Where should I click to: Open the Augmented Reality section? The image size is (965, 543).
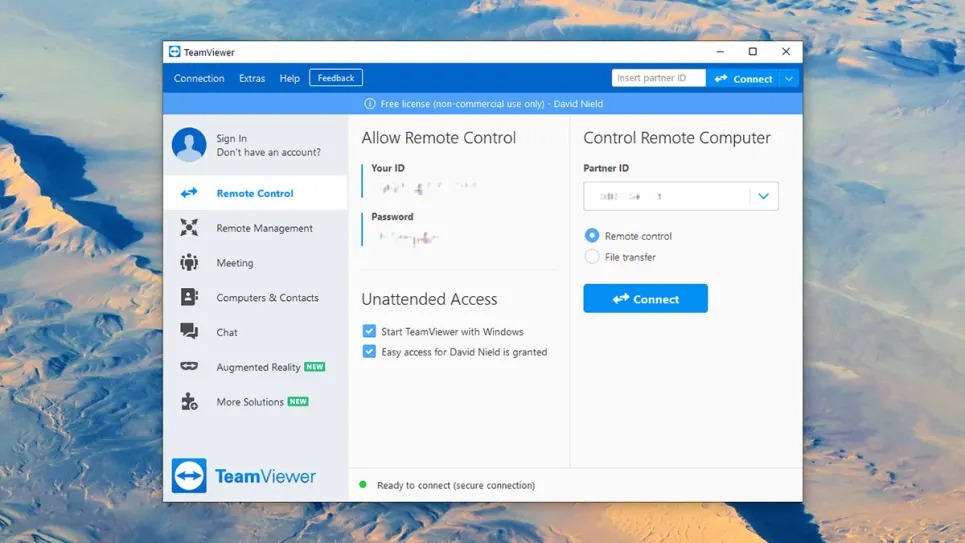[255, 367]
